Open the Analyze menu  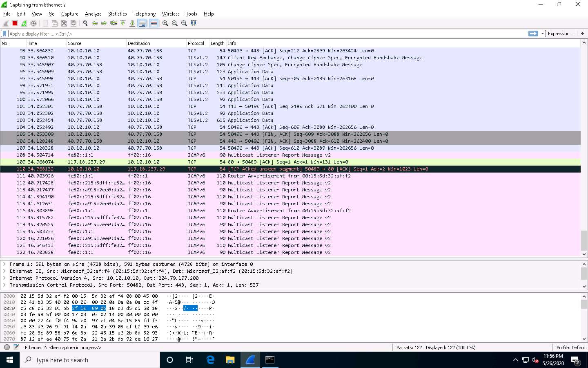click(93, 14)
